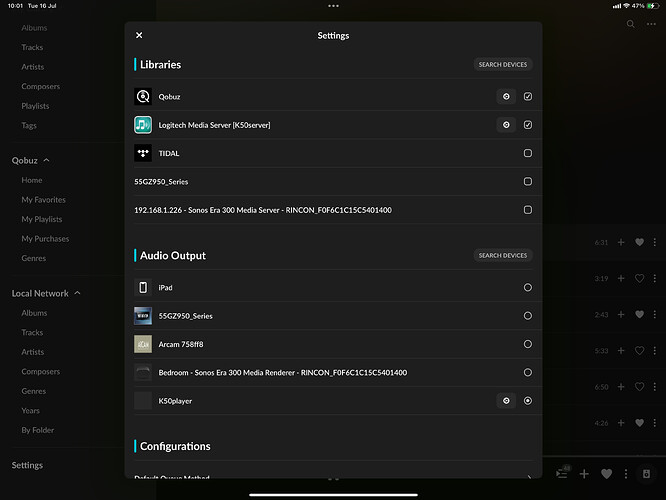Add the 6:50 track with plus icon
Viewport: 666px width, 500px height.
[621, 387]
